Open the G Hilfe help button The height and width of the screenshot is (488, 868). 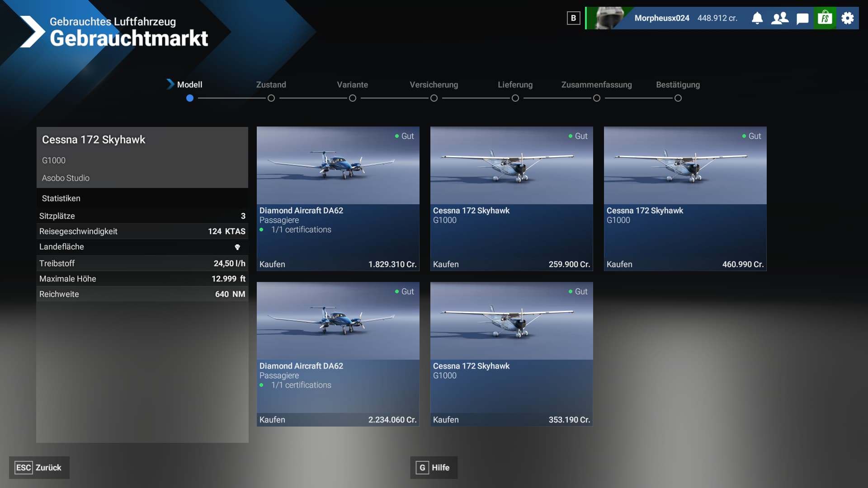tap(434, 468)
